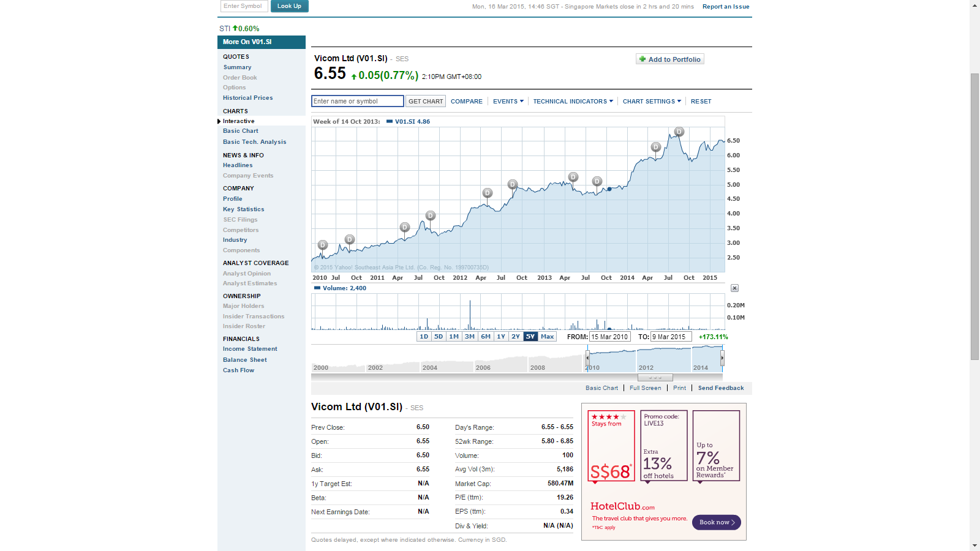Image resolution: width=980 pixels, height=551 pixels.
Task: Select the 5D chart range
Action: click(439, 337)
